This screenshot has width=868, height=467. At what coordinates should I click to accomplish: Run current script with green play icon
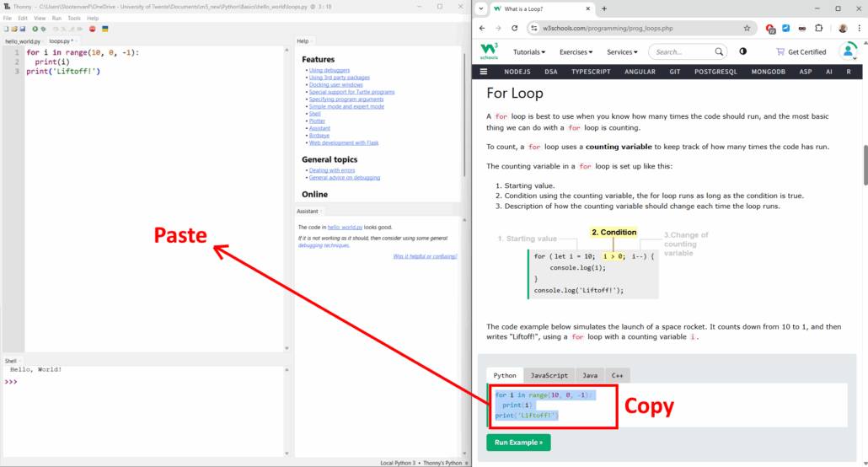[35, 29]
